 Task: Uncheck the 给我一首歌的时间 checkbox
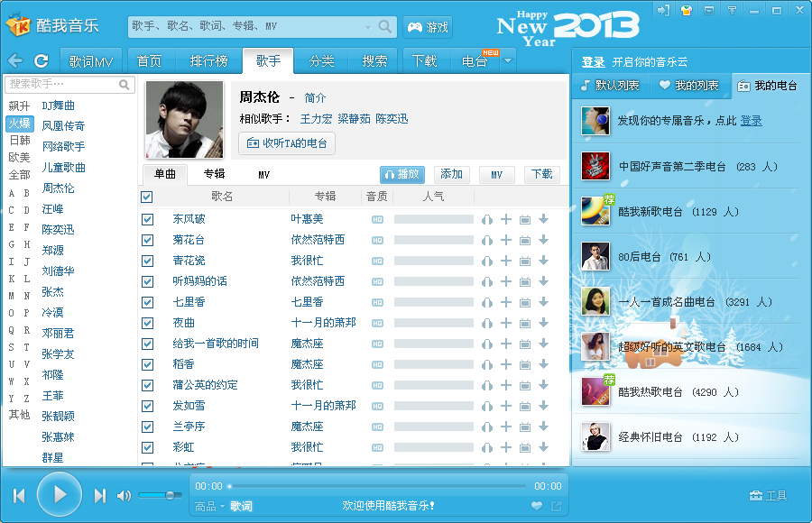[x=148, y=344]
